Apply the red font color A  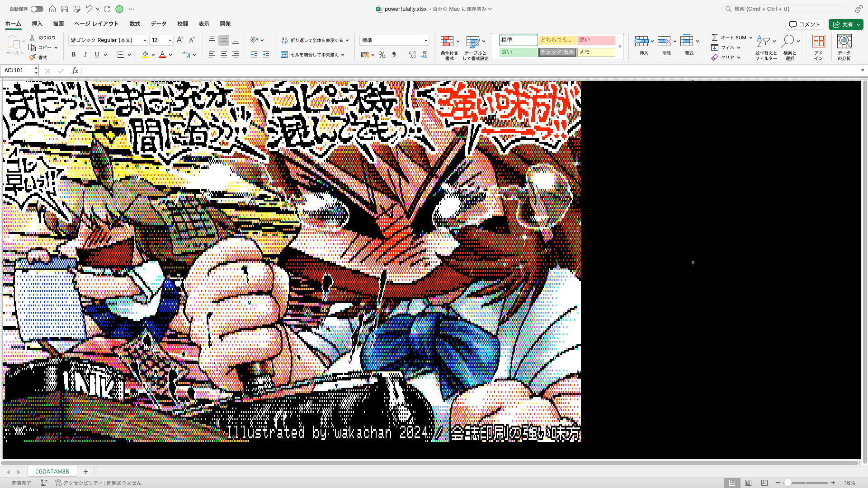click(x=162, y=55)
